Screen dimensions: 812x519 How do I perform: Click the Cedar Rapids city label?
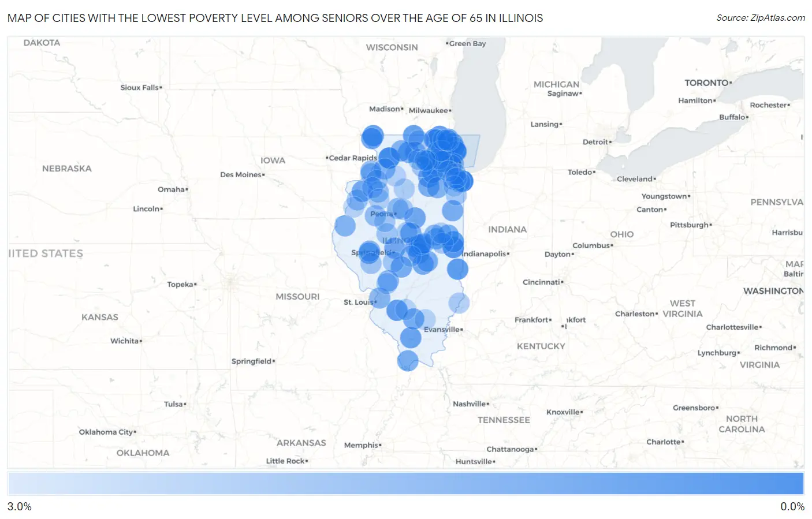[353, 158]
